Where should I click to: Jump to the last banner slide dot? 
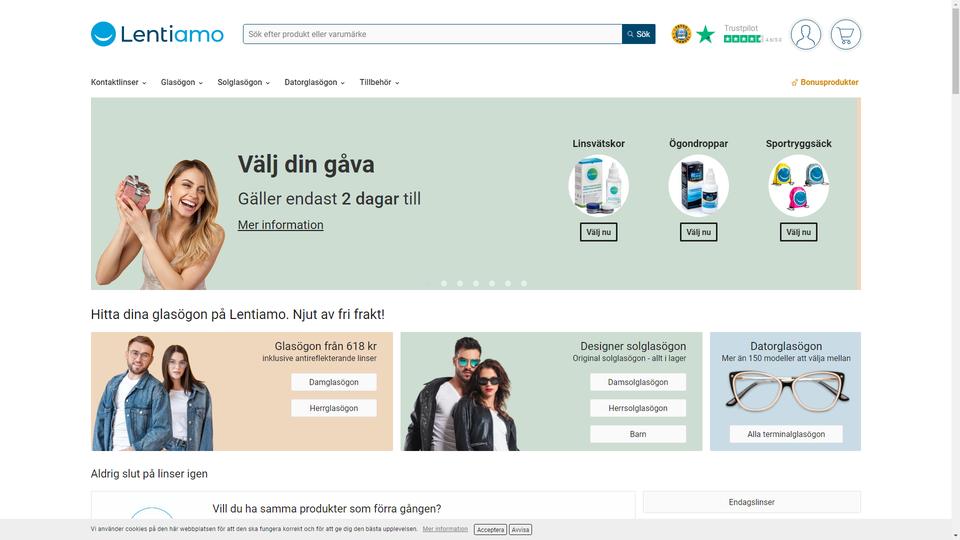523,283
